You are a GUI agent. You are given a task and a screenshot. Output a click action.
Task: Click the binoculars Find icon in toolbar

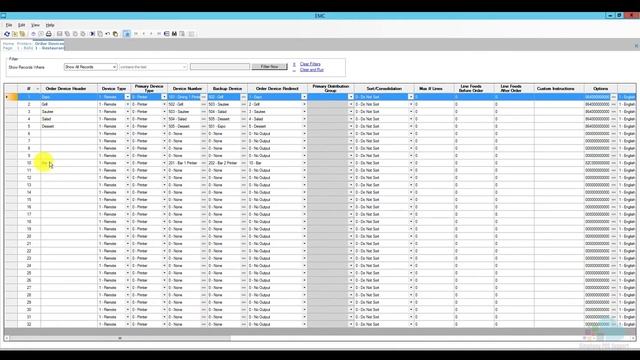click(174, 34)
